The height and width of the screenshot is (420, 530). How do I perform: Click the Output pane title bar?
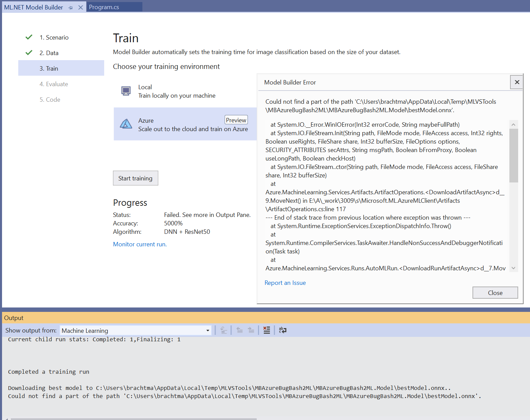266,318
